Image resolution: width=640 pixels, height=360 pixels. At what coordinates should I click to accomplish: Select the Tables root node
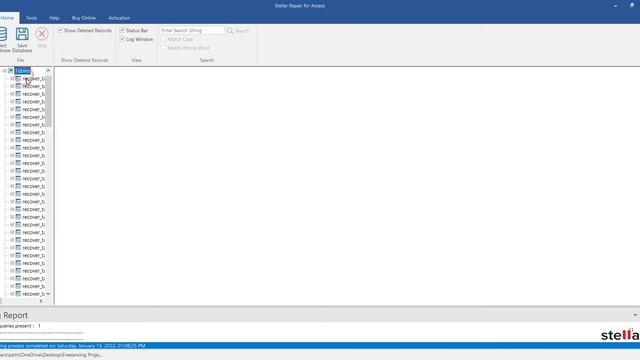[22, 71]
